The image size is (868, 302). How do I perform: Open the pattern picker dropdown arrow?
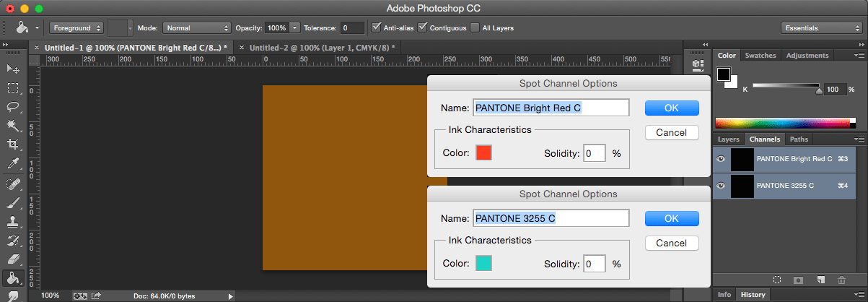[130, 28]
